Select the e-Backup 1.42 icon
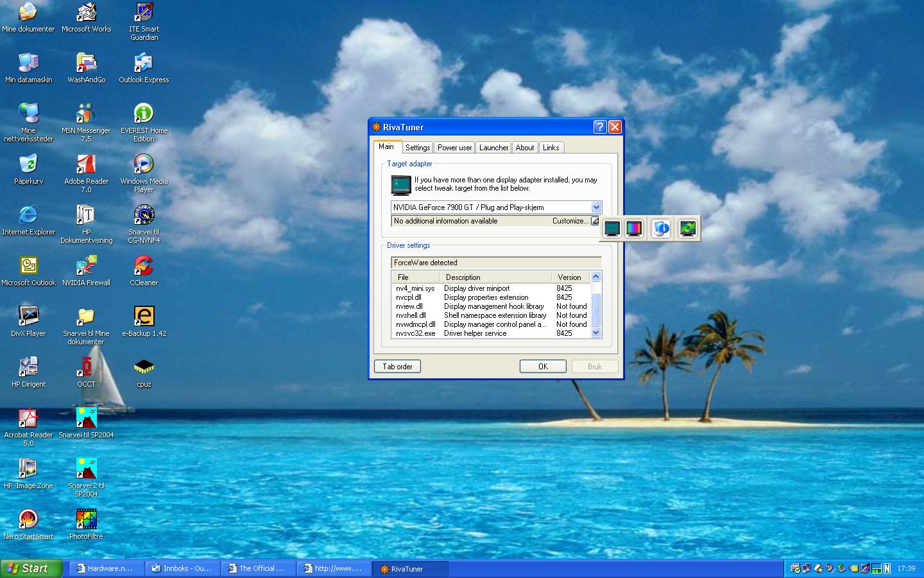Screen dimensions: 924x578 (144, 322)
